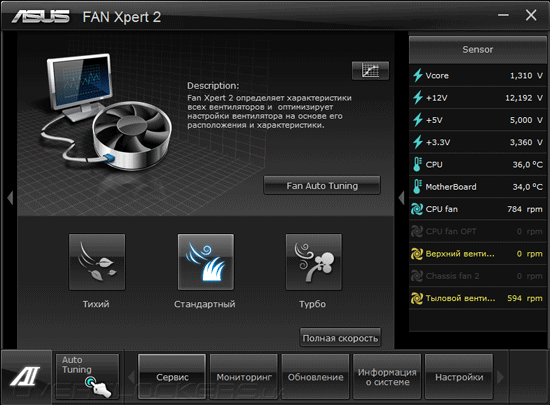The height and width of the screenshot is (405, 550).
Task: Click the +3.3V value 3,360 V
Action: click(x=526, y=142)
